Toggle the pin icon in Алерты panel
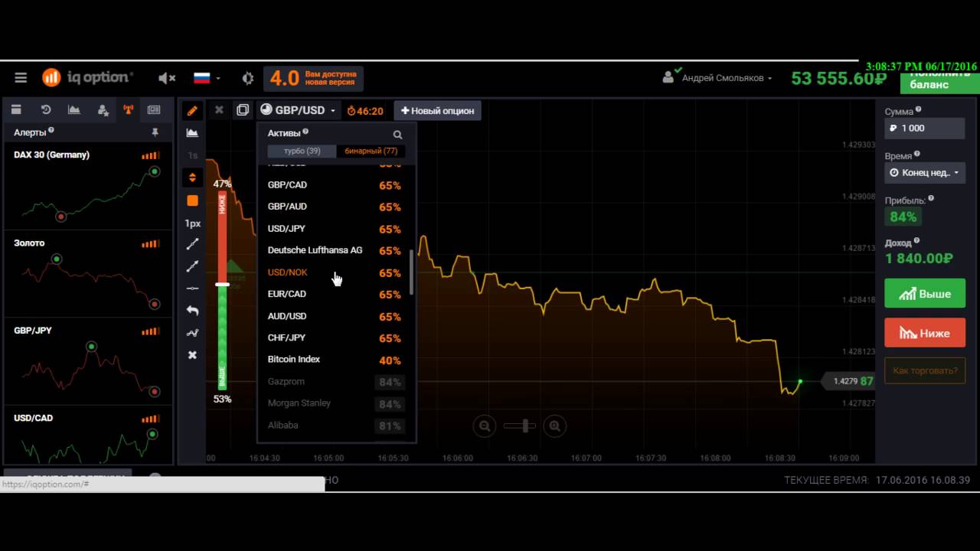The image size is (980, 551). (x=155, y=132)
